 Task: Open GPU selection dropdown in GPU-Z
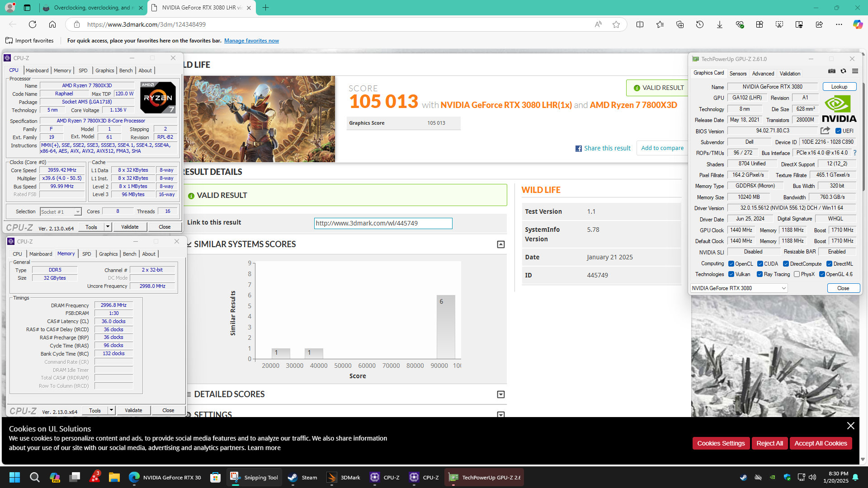point(739,288)
